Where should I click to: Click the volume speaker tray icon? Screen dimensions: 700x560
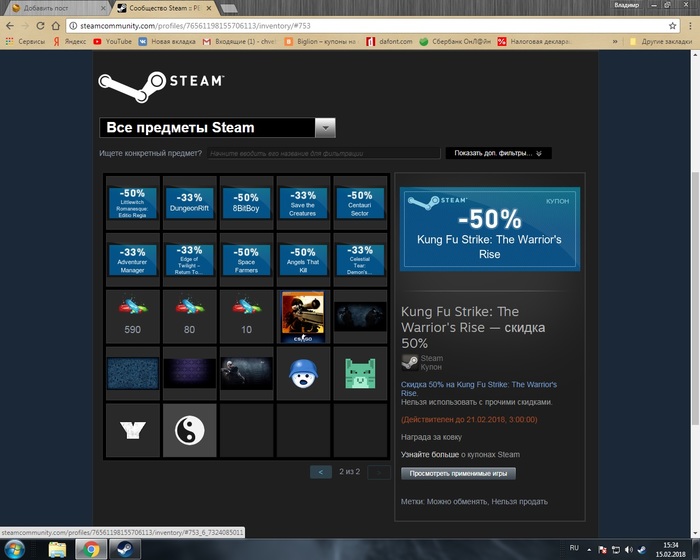pos(629,550)
